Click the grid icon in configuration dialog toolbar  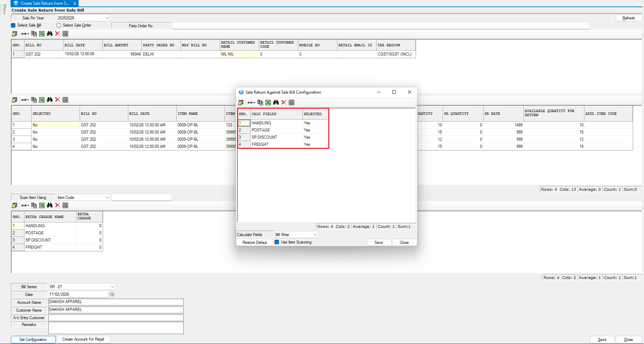292,103
